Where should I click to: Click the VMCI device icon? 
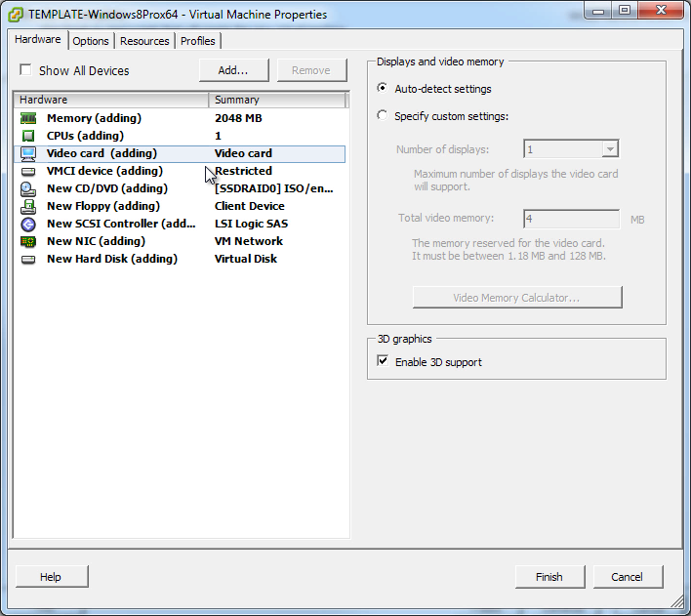pos(28,171)
